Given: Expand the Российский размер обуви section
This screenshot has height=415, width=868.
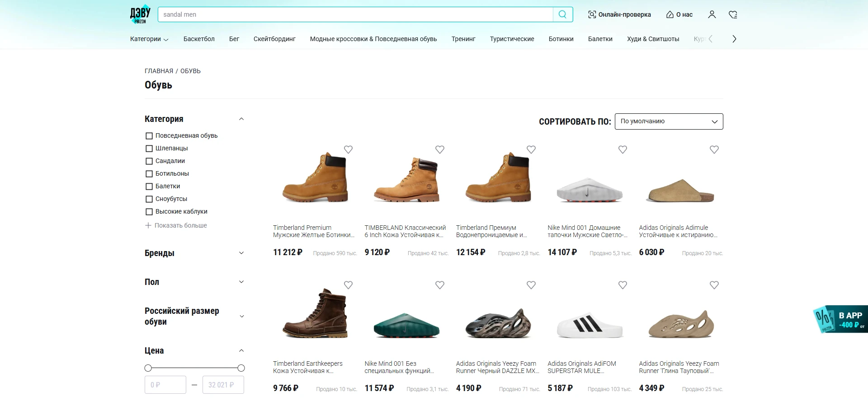Looking at the screenshot, I should [x=241, y=316].
